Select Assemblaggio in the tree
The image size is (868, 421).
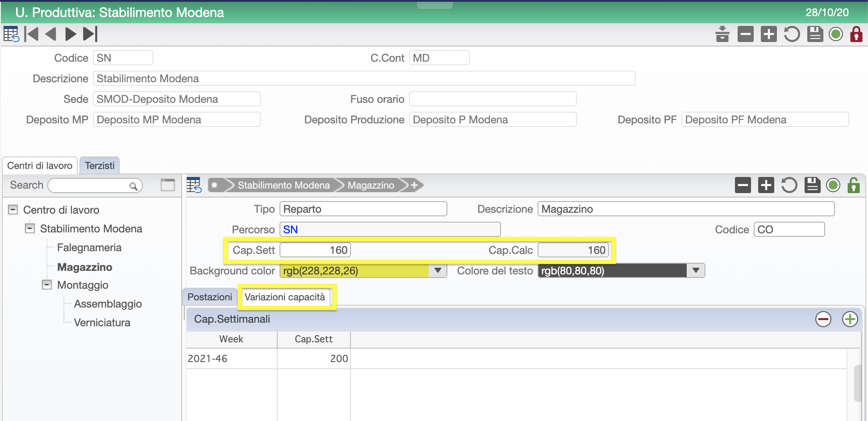coord(108,304)
